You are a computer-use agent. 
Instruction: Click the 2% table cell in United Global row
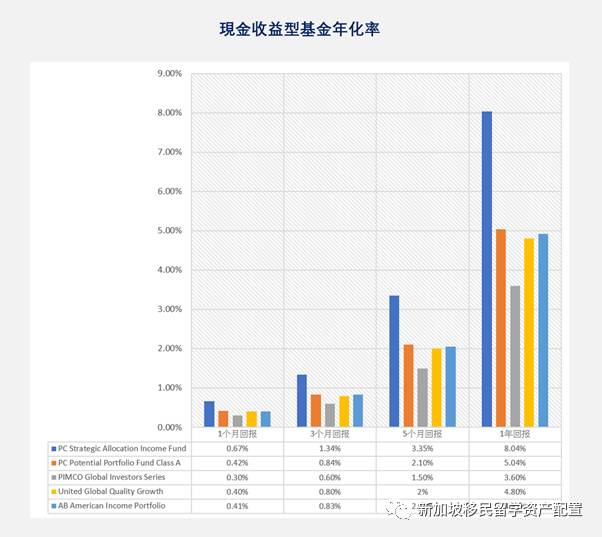(422, 492)
